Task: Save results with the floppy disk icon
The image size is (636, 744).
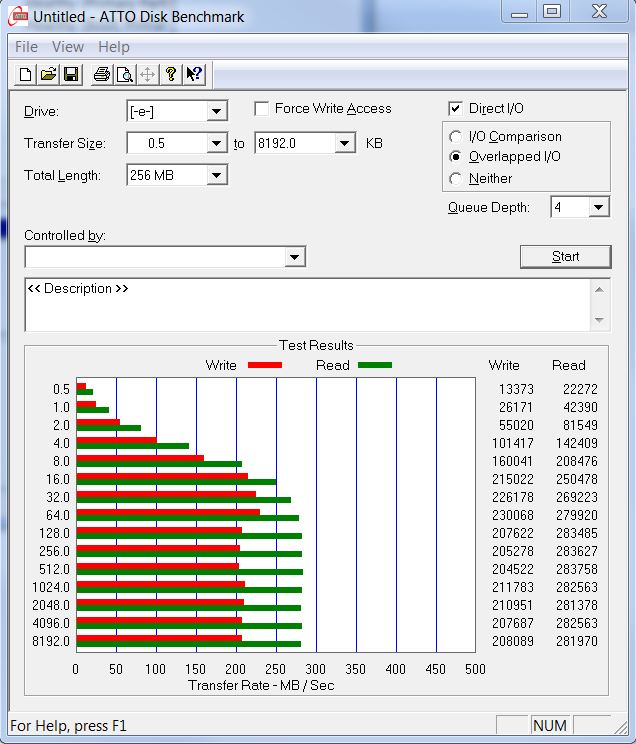Action: pyautogui.click(x=71, y=74)
